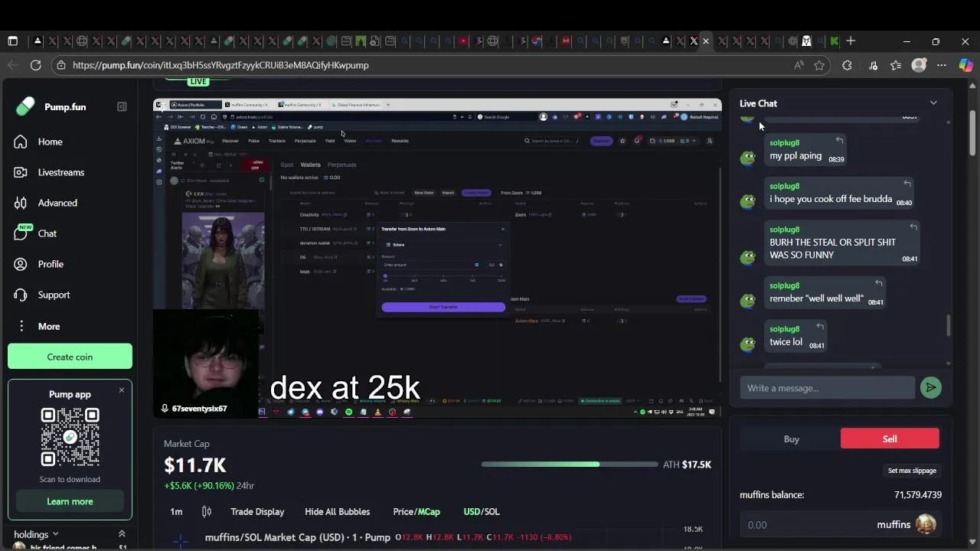The image size is (980, 551).
Task: Click solplug8 avatar beside 'my ppl aping'
Action: tap(748, 158)
